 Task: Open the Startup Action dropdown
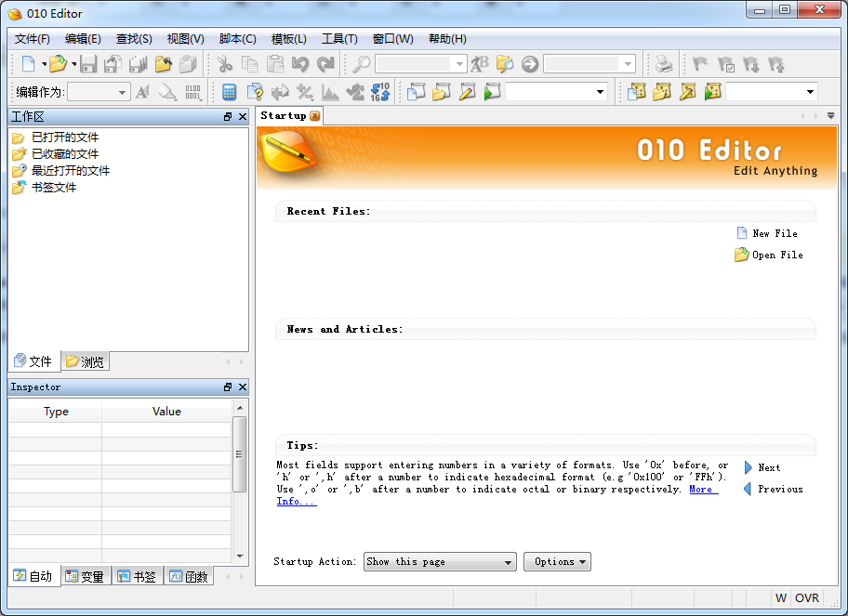[x=440, y=562]
